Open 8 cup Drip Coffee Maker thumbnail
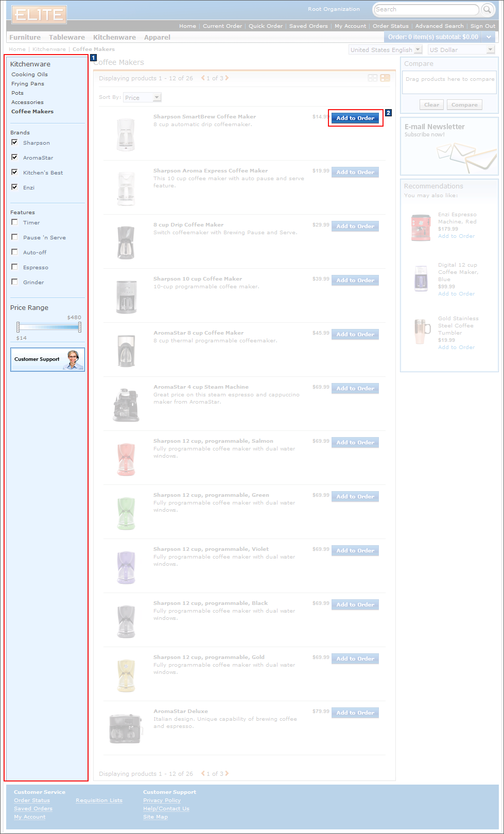This screenshot has width=504, height=834. (x=126, y=242)
